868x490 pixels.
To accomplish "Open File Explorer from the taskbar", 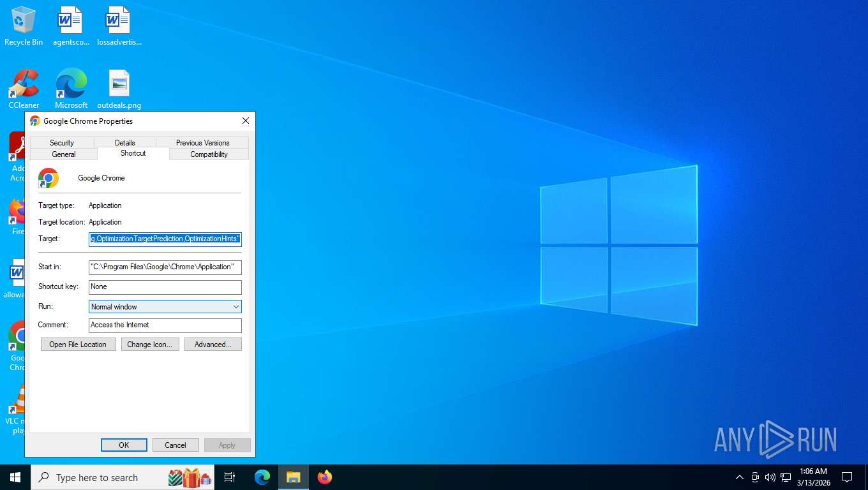I will 293,477.
